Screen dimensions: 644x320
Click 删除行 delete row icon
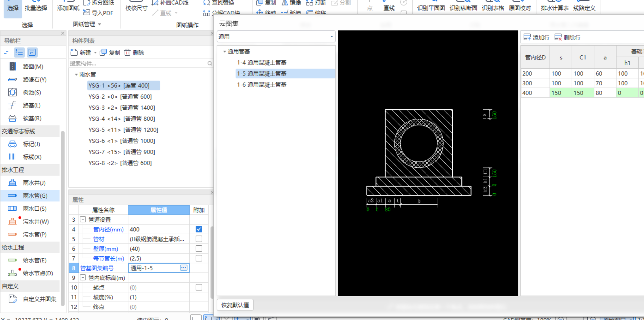pos(558,37)
